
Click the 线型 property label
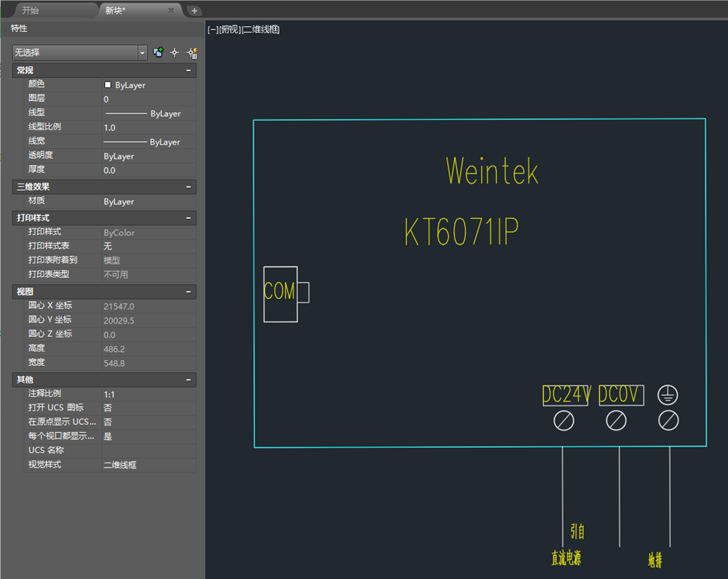coord(36,112)
